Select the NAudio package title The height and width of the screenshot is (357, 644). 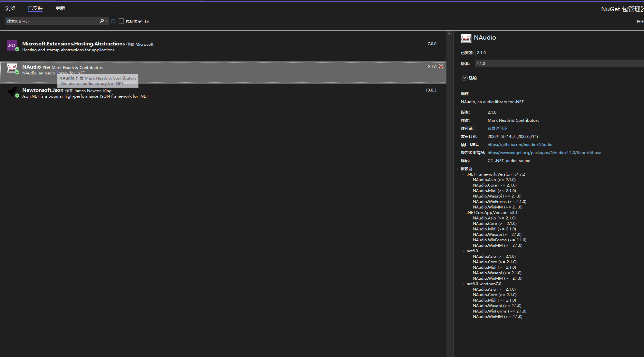point(32,67)
